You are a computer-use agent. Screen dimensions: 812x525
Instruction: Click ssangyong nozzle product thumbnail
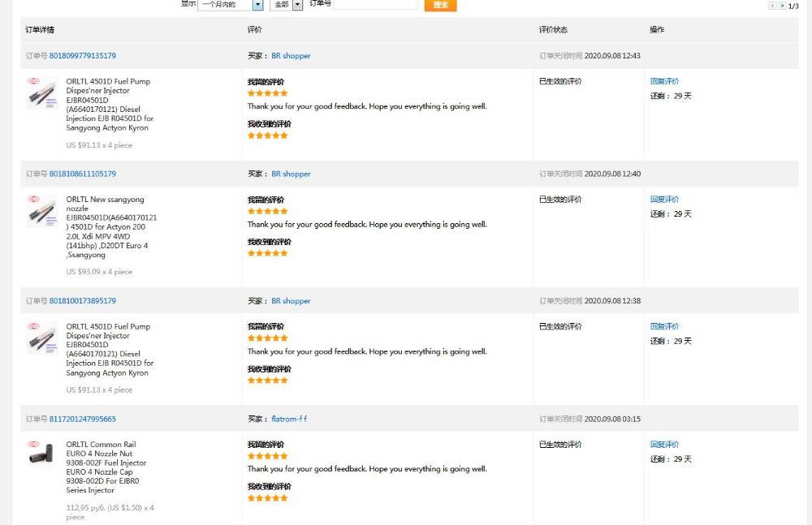click(41, 211)
